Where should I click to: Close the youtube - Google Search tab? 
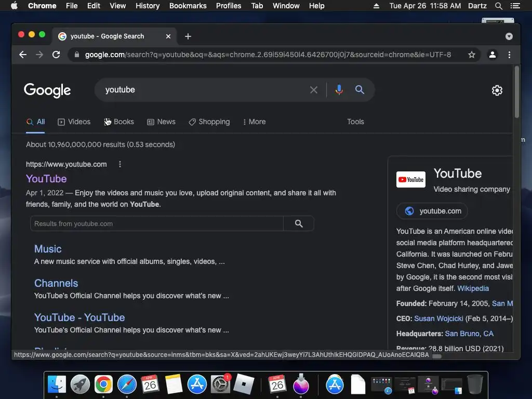coord(168,36)
